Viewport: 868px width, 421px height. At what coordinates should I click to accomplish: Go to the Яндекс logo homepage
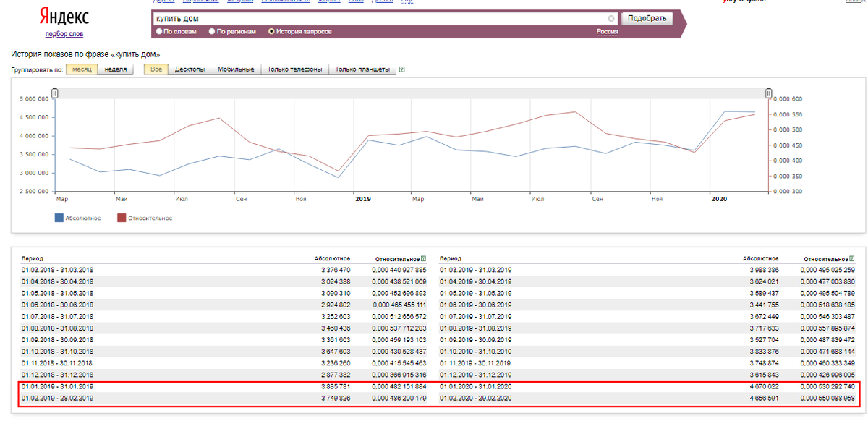click(x=64, y=17)
